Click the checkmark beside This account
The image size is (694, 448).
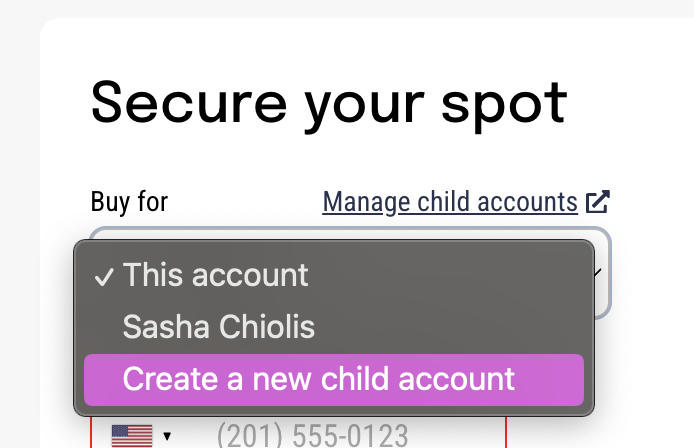coord(104,277)
